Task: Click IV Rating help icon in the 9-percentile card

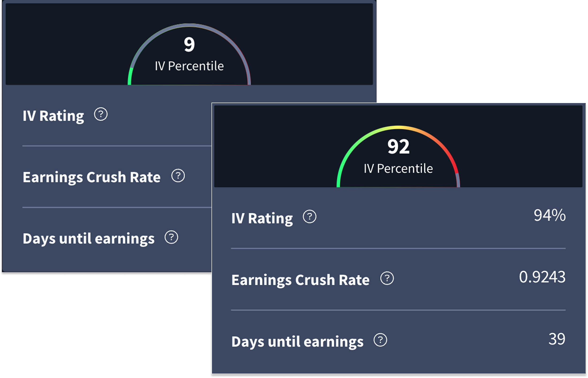Action: (101, 114)
